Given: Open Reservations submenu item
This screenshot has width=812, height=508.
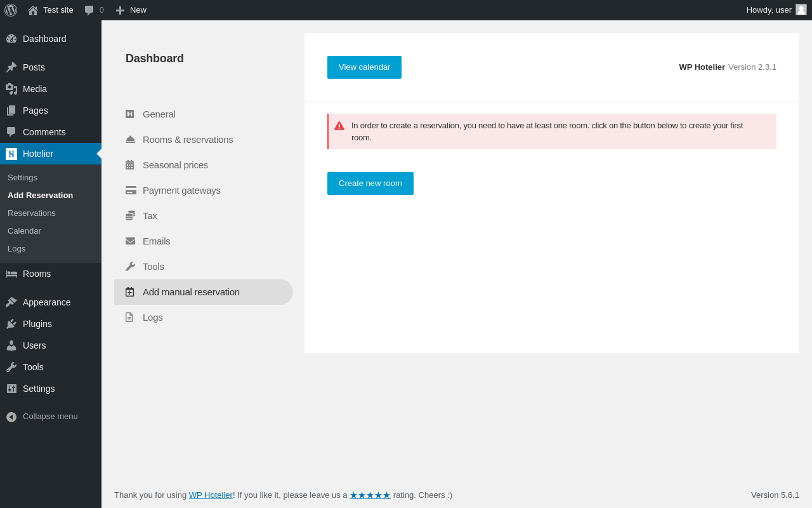Looking at the screenshot, I should [32, 213].
